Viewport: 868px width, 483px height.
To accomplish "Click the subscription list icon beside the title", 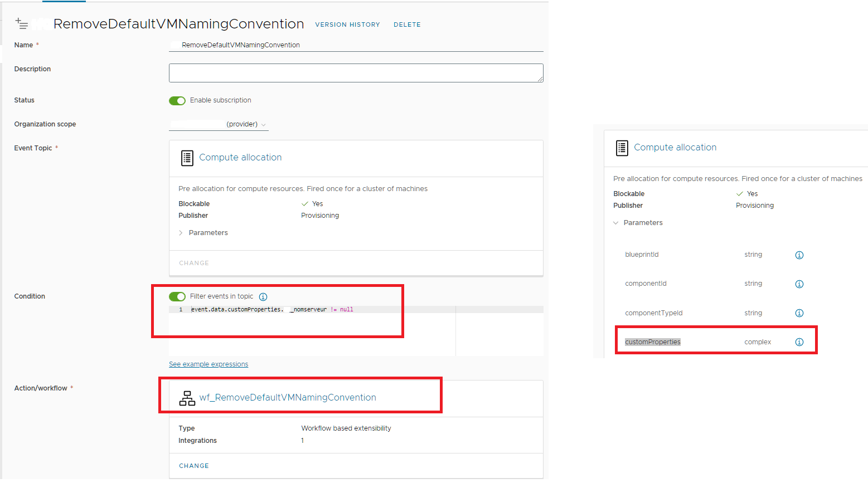I will click(x=22, y=23).
